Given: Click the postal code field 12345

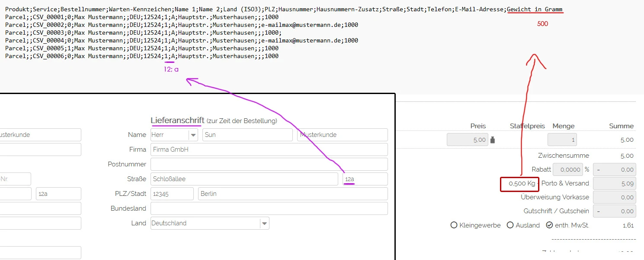Looking at the screenshot, I should point(172,194).
